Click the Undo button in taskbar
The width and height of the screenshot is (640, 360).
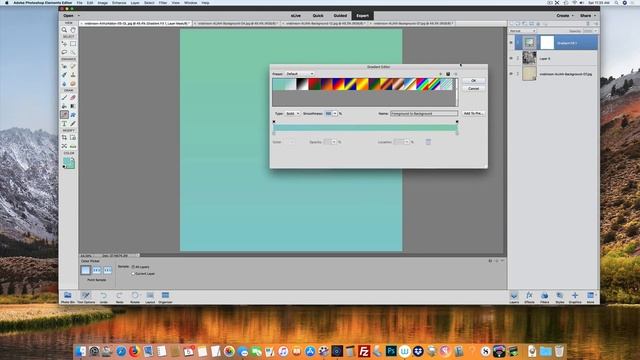click(104, 297)
